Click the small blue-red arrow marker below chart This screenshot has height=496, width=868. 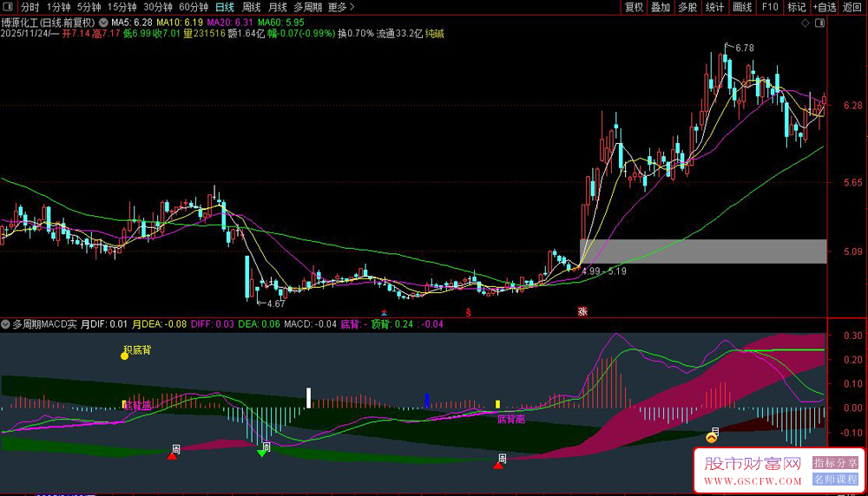click(384, 313)
